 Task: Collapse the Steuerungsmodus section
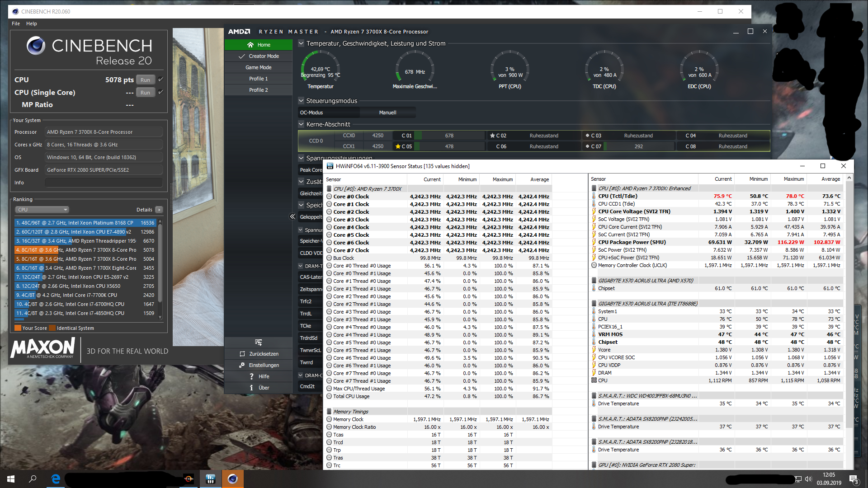coord(302,101)
